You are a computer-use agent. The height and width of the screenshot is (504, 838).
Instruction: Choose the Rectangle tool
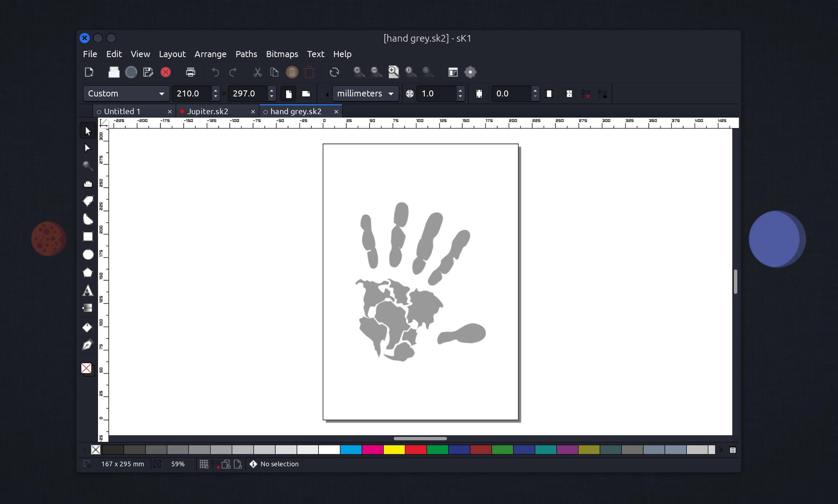tap(88, 237)
